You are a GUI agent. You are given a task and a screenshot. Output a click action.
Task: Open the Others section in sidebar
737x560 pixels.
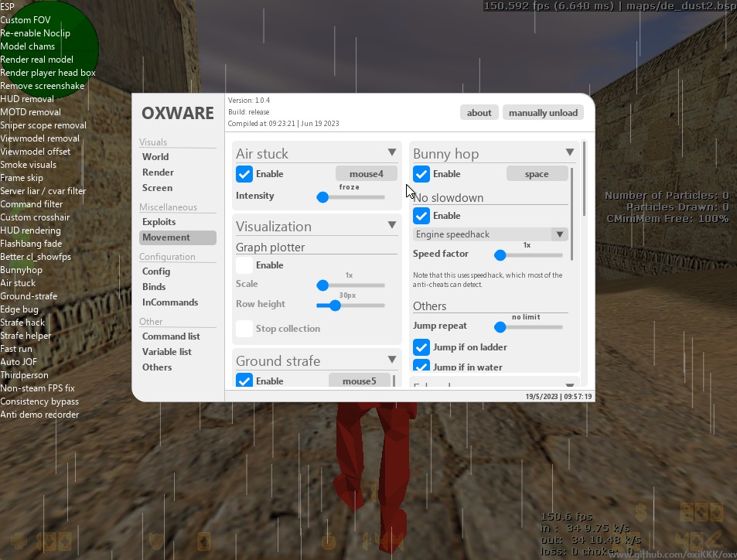157,367
